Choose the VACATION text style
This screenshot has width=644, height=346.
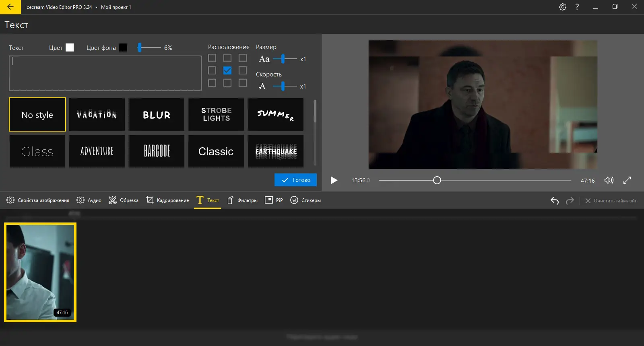(x=97, y=115)
